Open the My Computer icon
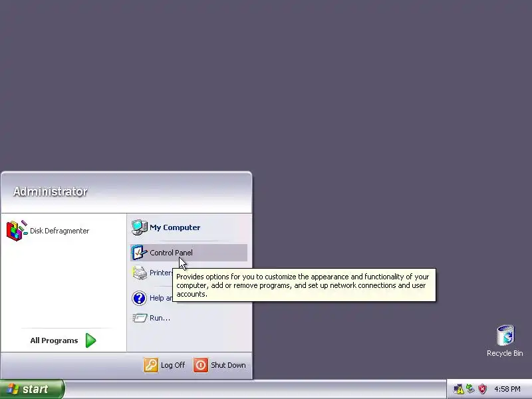This screenshot has height=399, width=532. coord(140,227)
